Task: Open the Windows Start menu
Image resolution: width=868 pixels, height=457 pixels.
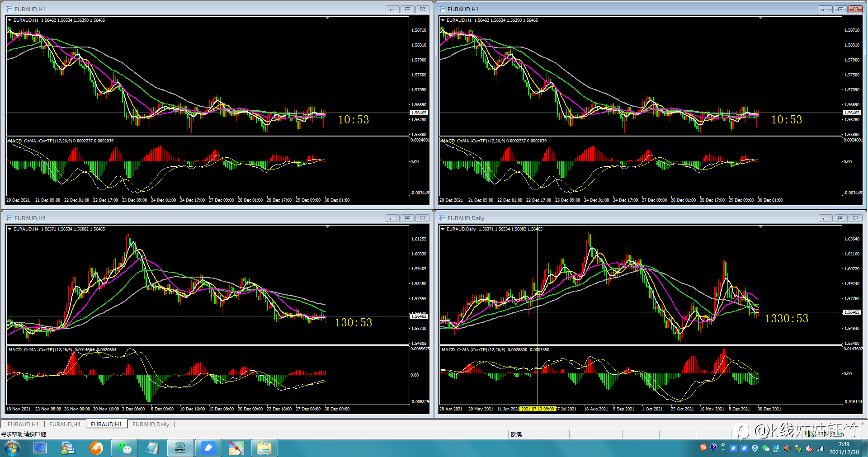Action: coord(12,448)
